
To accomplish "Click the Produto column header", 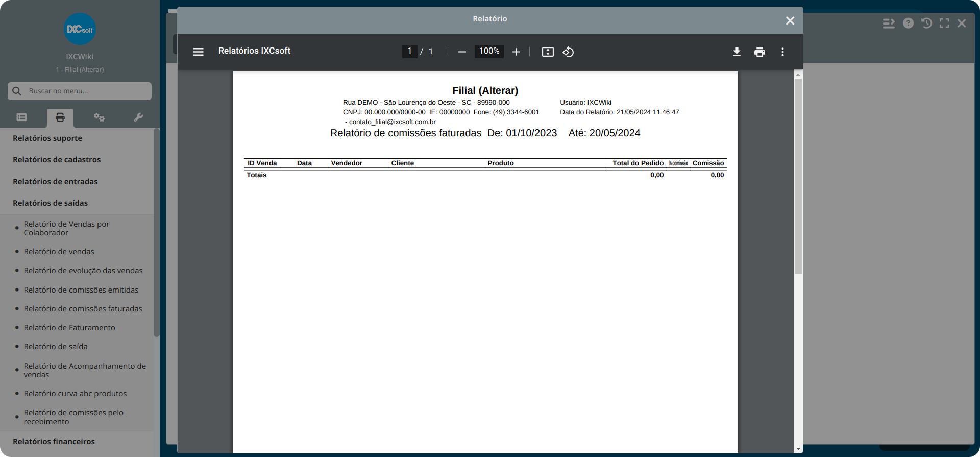I will 501,163.
